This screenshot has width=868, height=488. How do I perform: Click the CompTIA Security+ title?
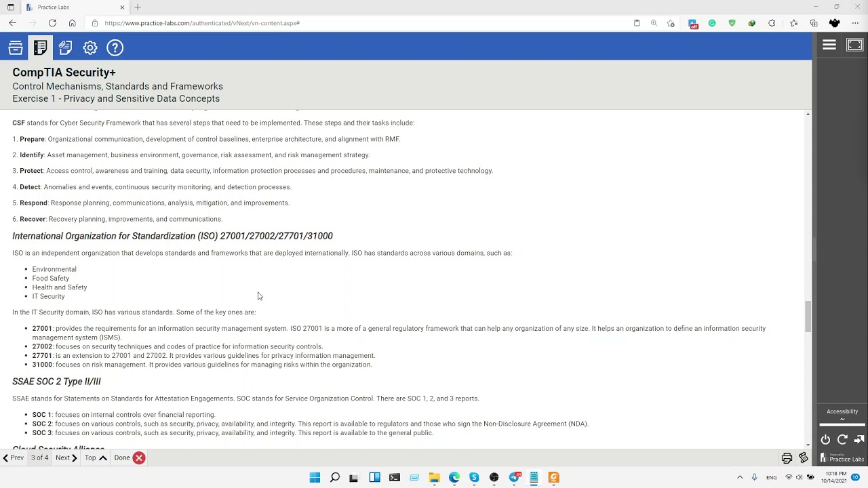coord(64,72)
